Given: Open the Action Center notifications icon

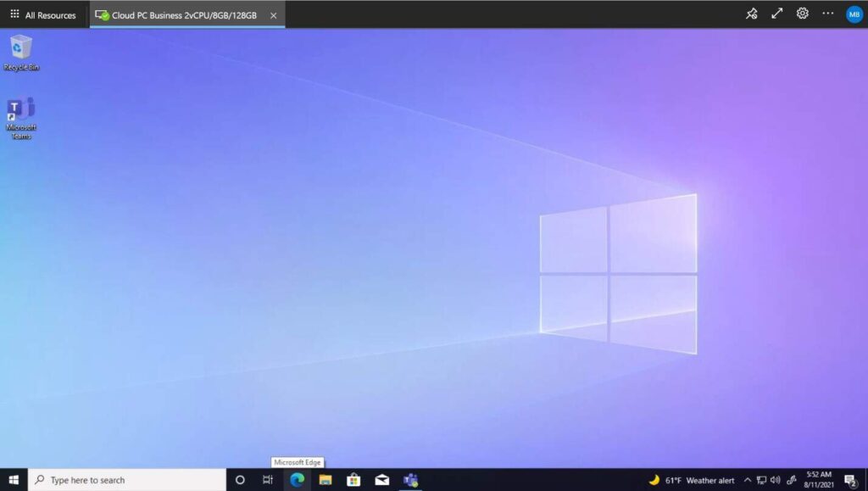Looking at the screenshot, I should [851, 480].
